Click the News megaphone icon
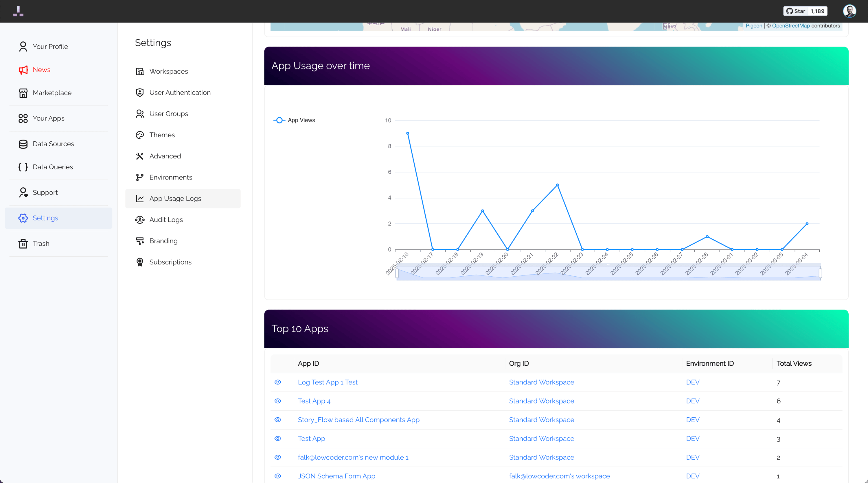Screen dimensions: 868x483 coord(23,70)
